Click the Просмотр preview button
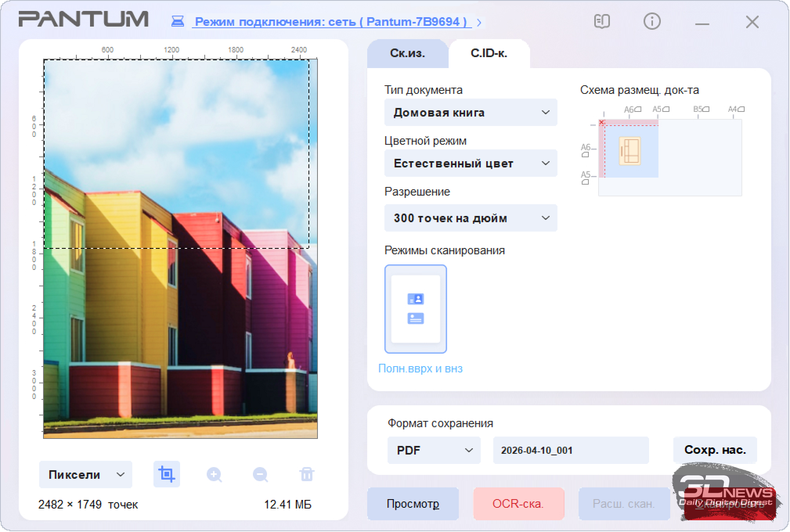This screenshot has height=532, width=790. click(x=413, y=503)
